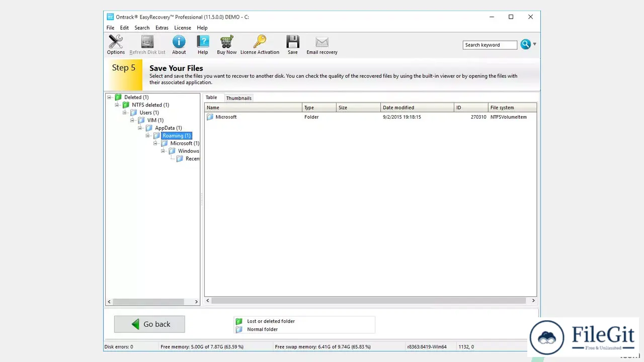Click the AppData folder icon in tree
The height and width of the screenshot is (362, 644).
(x=149, y=128)
